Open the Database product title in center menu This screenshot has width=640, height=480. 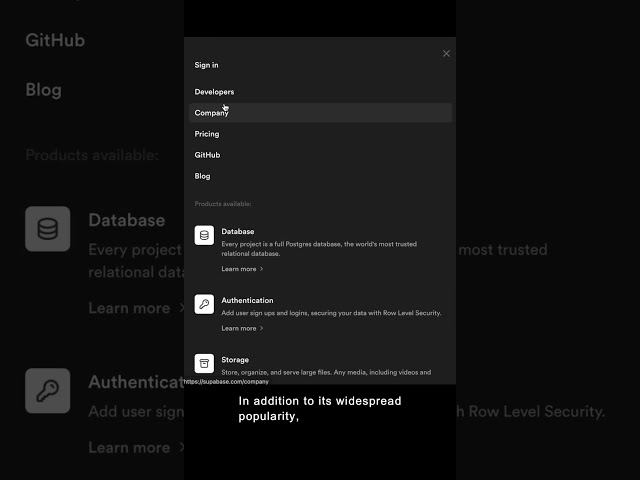(238, 231)
